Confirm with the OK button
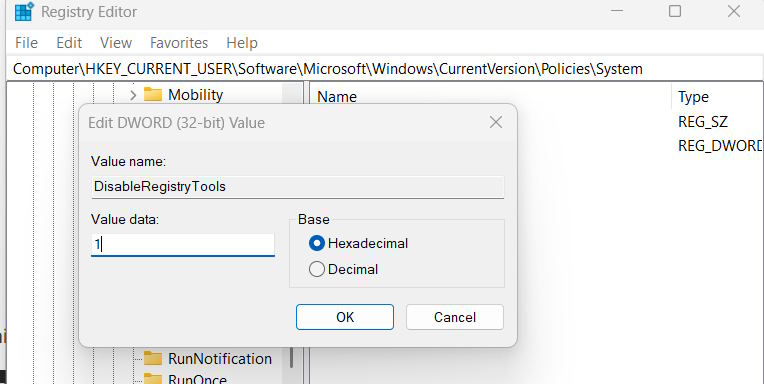This screenshot has height=384, width=764. [x=345, y=317]
